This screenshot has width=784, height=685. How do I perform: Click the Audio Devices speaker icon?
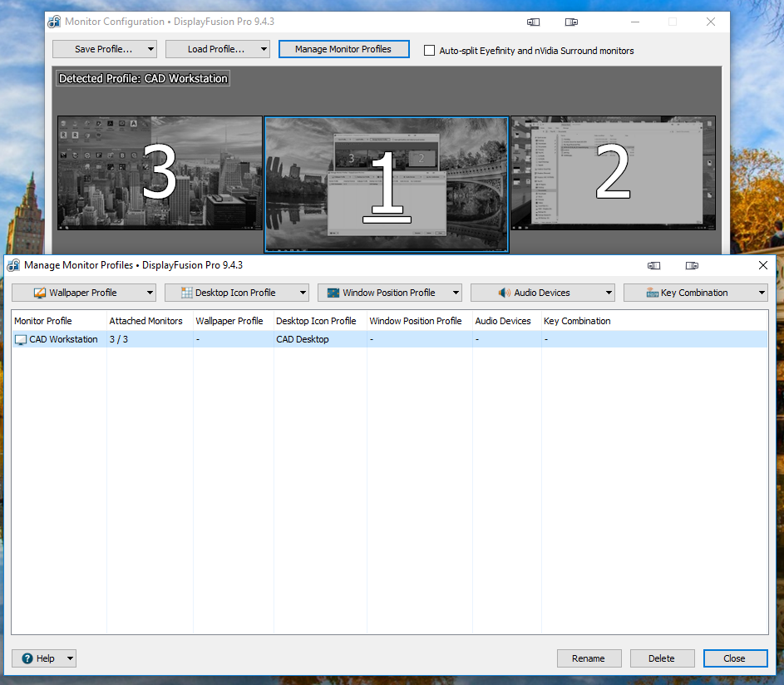pos(504,293)
